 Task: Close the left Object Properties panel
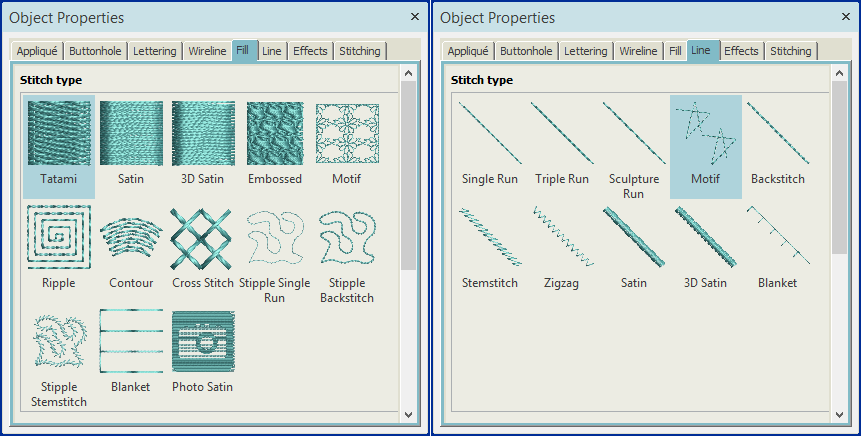pos(415,17)
